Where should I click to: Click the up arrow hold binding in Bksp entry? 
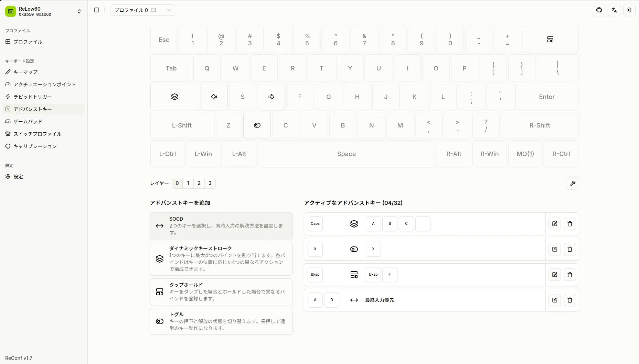pos(390,275)
